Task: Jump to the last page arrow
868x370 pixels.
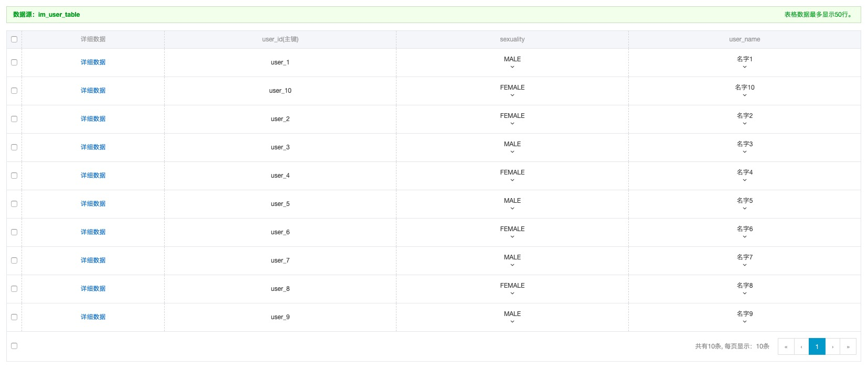Action: 848,346
